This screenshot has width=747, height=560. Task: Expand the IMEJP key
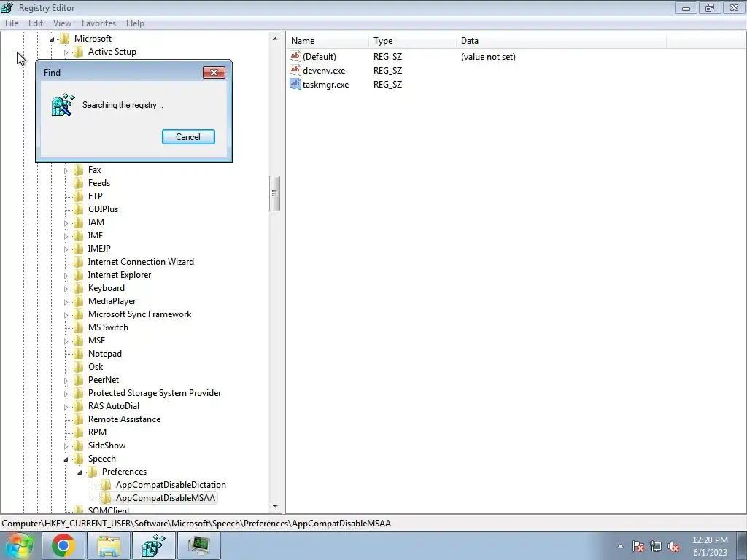66,249
